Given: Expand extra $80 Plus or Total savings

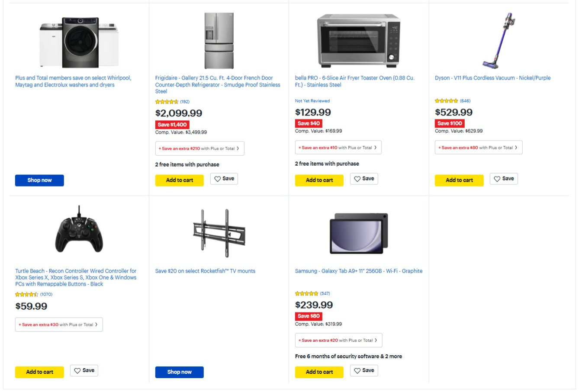Looking at the screenshot, I should pos(479,148).
